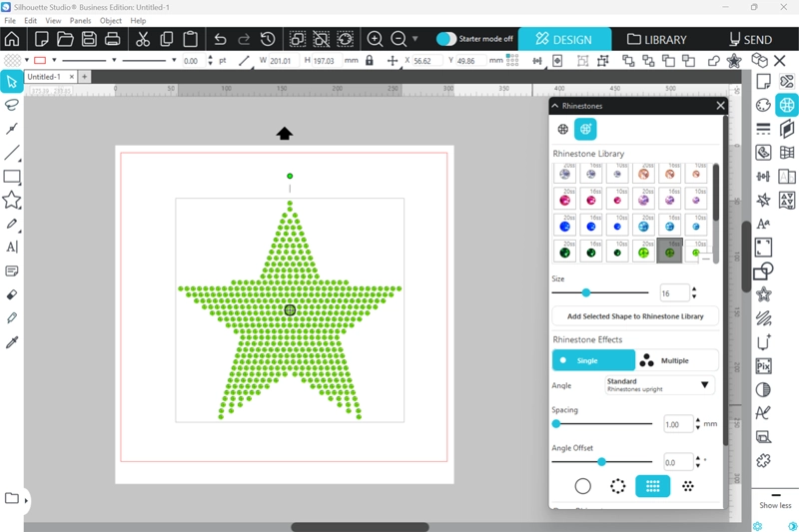The width and height of the screenshot is (799, 532).
Task: Switch to the LIBRARY tab
Action: point(656,40)
